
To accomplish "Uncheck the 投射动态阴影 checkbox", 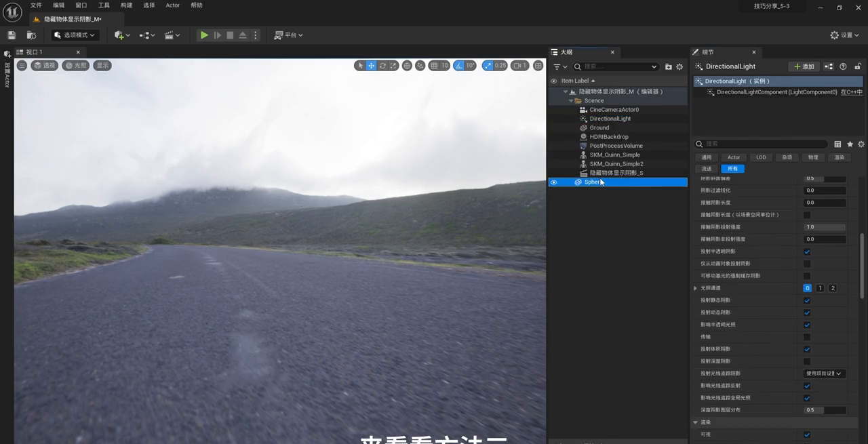I will (x=807, y=312).
